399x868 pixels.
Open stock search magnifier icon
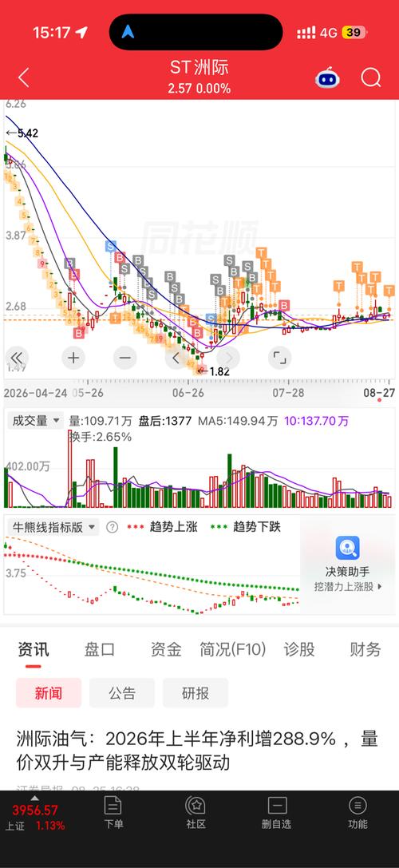(371, 77)
